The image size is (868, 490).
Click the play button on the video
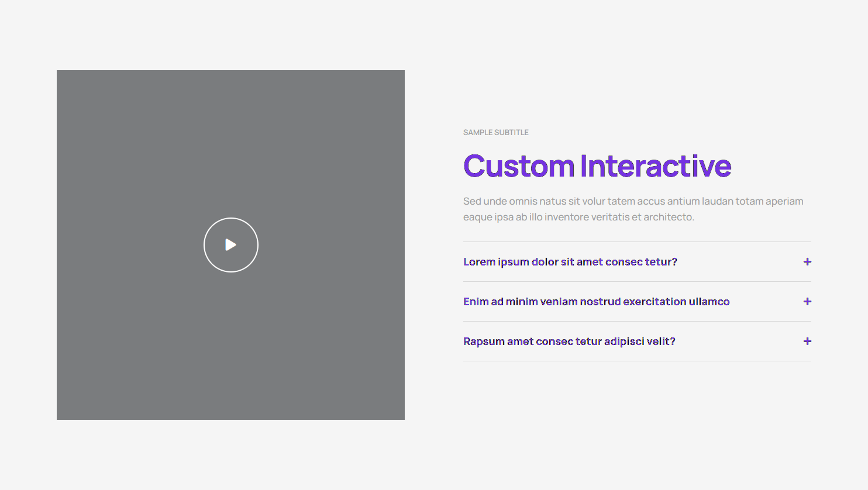230,245
